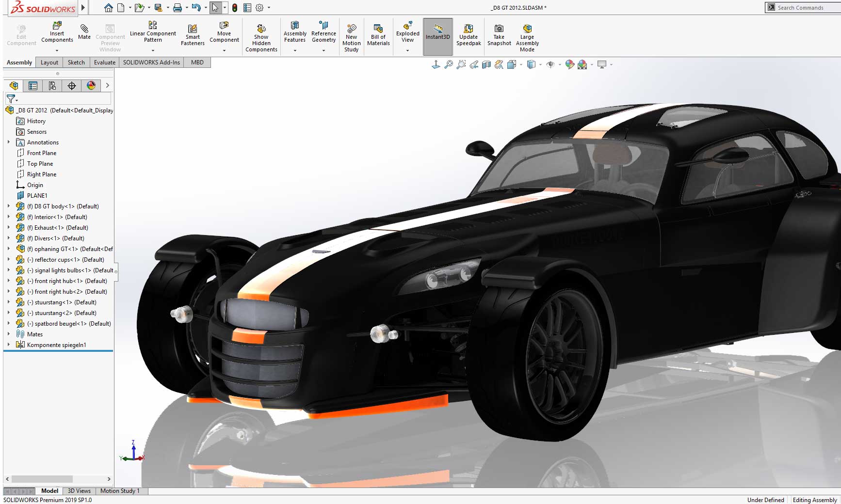Expand the Annotations tree item
The image size is (841, 504).
point(8,142)
